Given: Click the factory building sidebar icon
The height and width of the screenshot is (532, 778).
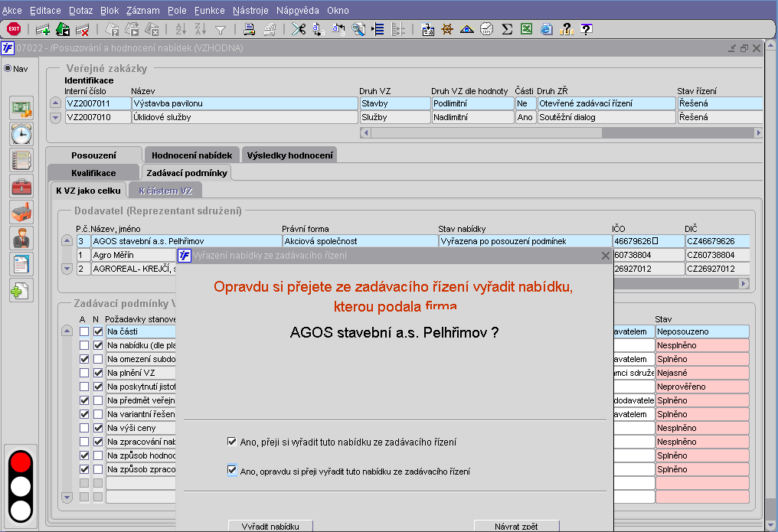Looking at the screenshot, I should [21, 212].
